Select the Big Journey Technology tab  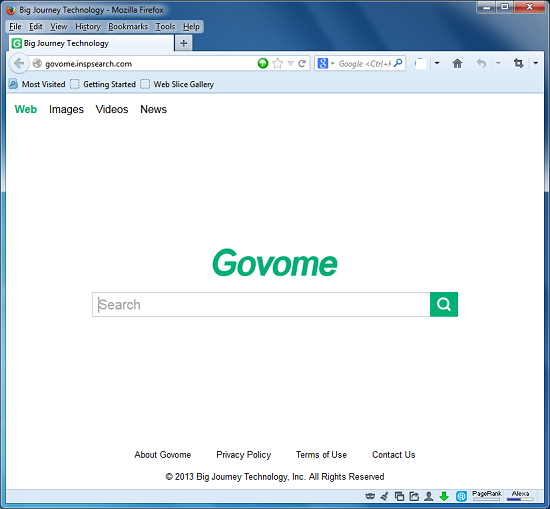[x=91, y=43]
